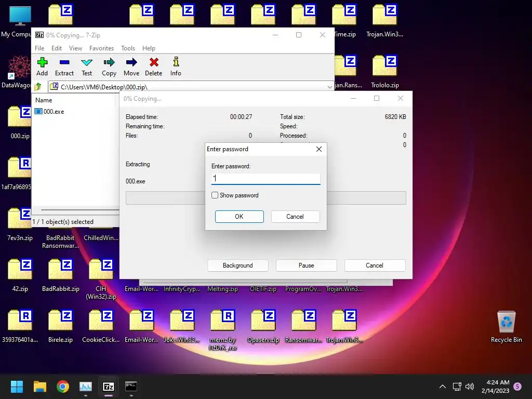Click the up-folder icon beside the address bar
This screenshot has height=399, width=532.
38,87
